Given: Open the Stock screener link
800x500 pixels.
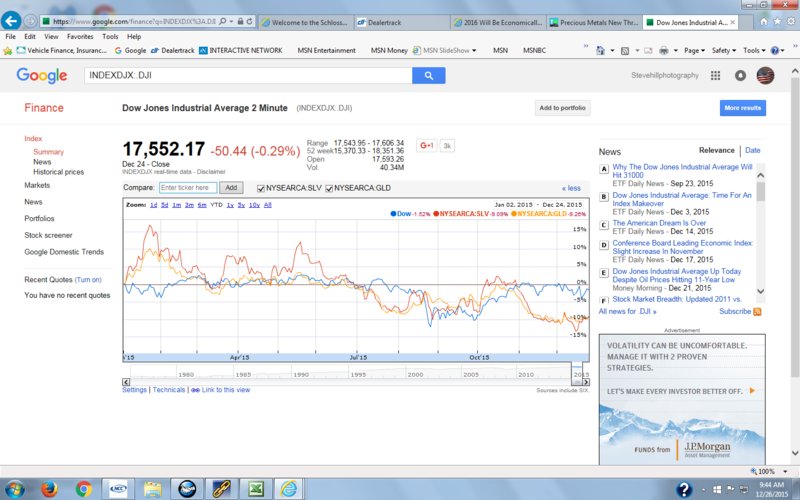Looking at the screenshot, I should (x=48, y=235).
